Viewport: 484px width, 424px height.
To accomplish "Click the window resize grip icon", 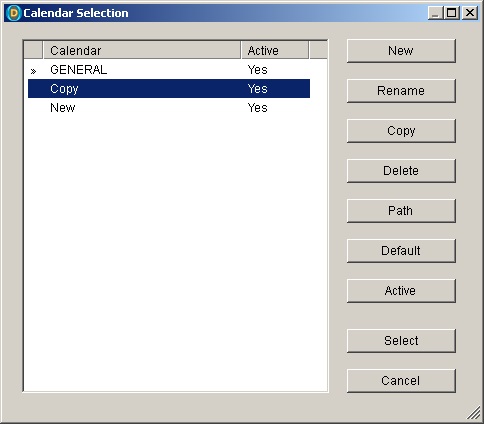I will point(473,413).
